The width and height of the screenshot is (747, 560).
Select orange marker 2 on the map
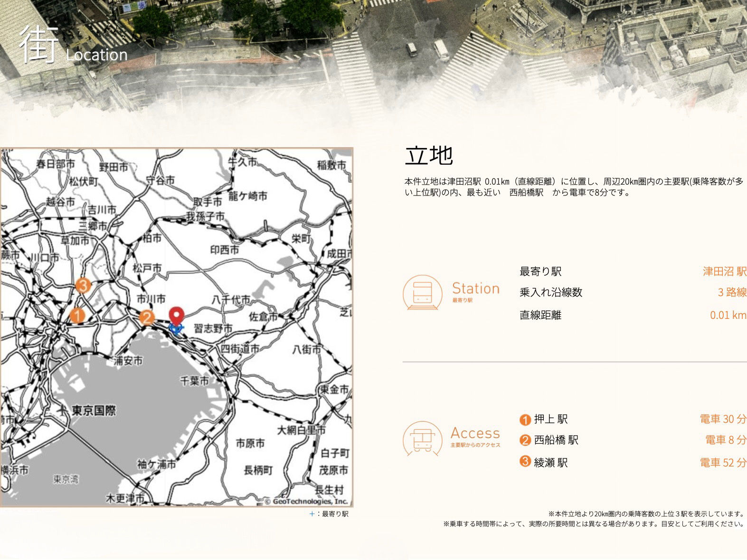point(147,317)
